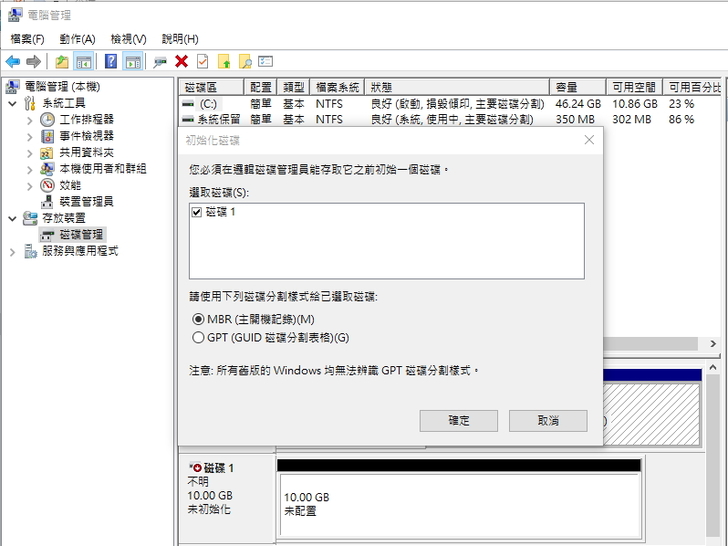Expand the 工作排程器 node
Screen dimensions: 728x546
coord(30,120)
